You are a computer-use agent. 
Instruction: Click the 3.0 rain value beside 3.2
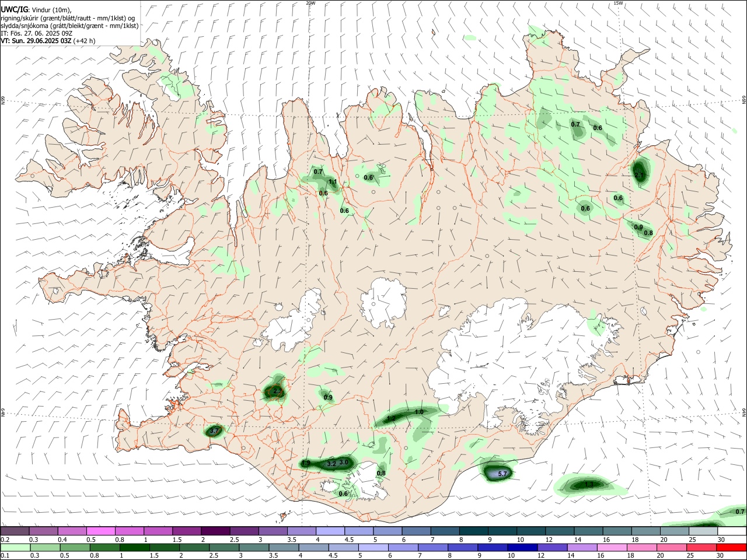[344, 462]
